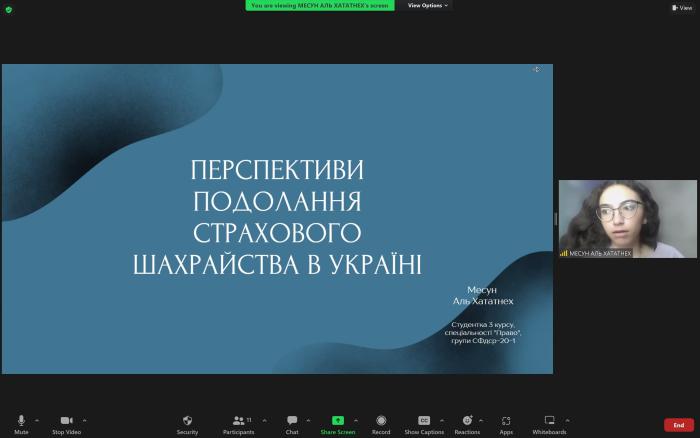Expand video options arrow beside Stop Video
The width and height of the screenshot is (700, 438).
(84, 420)
